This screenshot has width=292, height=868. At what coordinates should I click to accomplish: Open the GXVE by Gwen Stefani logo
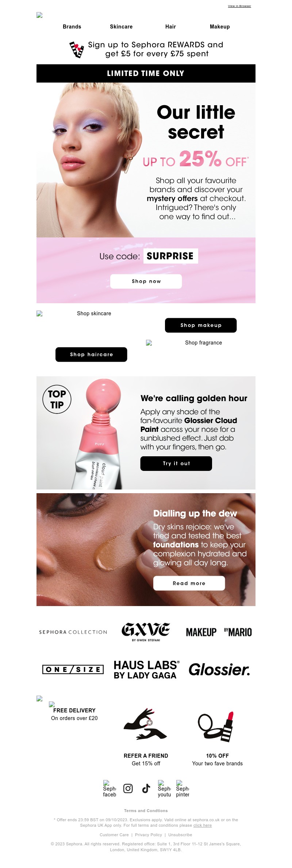point(146,632)
